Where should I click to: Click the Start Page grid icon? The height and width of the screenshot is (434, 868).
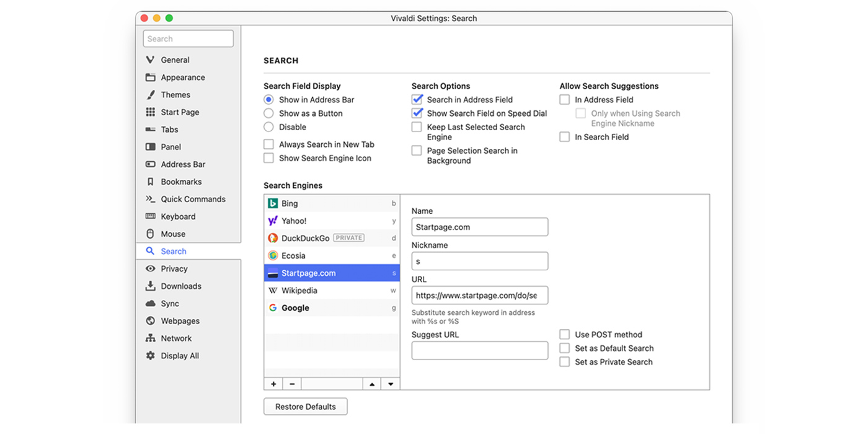click(x=150, y=112)
